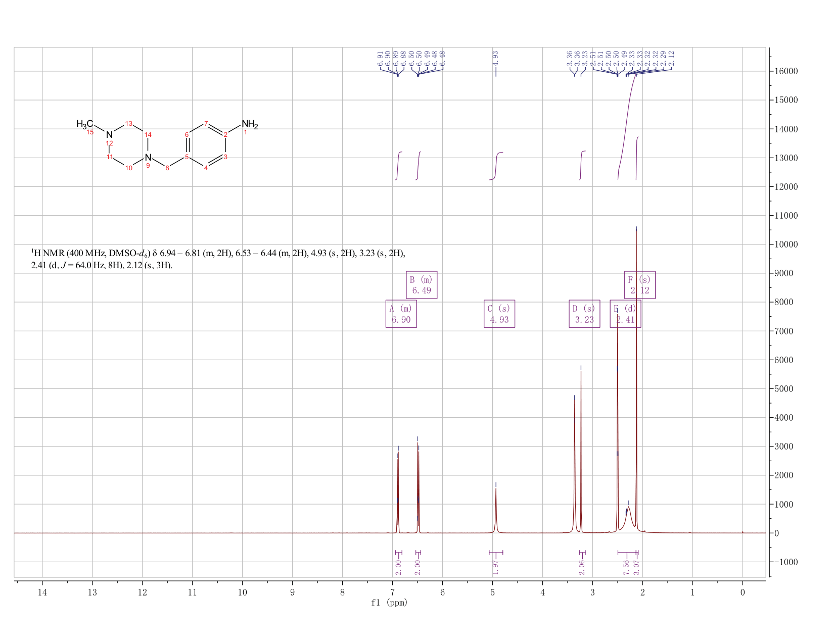Screen dimensions: 834x644
Task: Select the integral value 3.07
Action: point(636,567)
